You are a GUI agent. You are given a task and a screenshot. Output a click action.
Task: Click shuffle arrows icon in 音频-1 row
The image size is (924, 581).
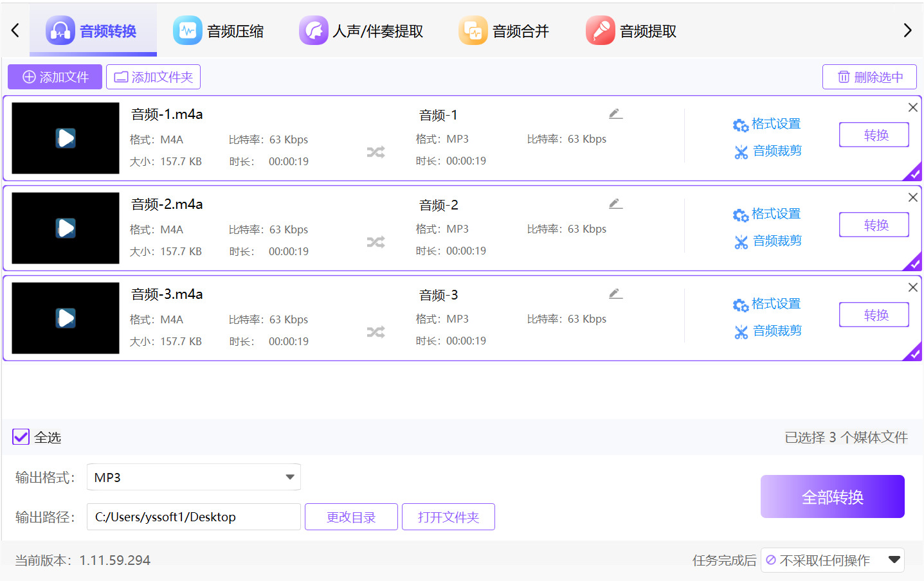pos(376,152)
